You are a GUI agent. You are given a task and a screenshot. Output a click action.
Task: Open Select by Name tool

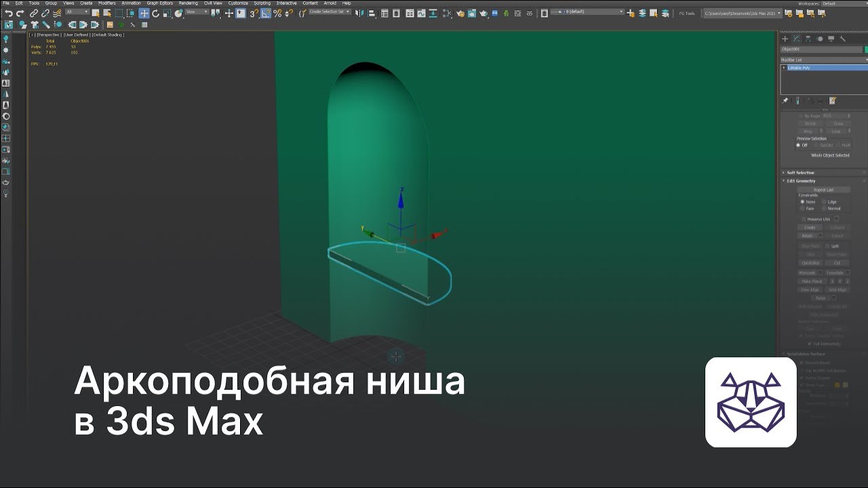pyautogui.click(x=107, y=13)
